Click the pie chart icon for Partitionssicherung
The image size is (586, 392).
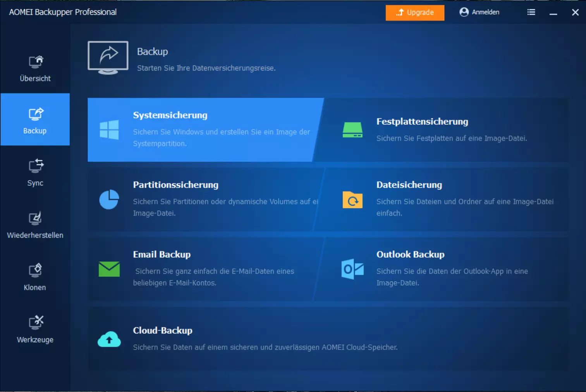click(x=109, y=199)
